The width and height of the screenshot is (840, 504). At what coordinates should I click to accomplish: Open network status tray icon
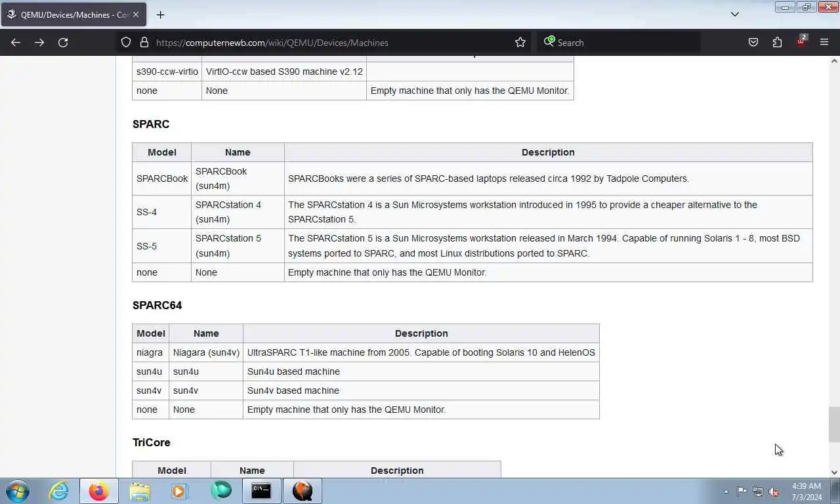[x=758, y=492]
